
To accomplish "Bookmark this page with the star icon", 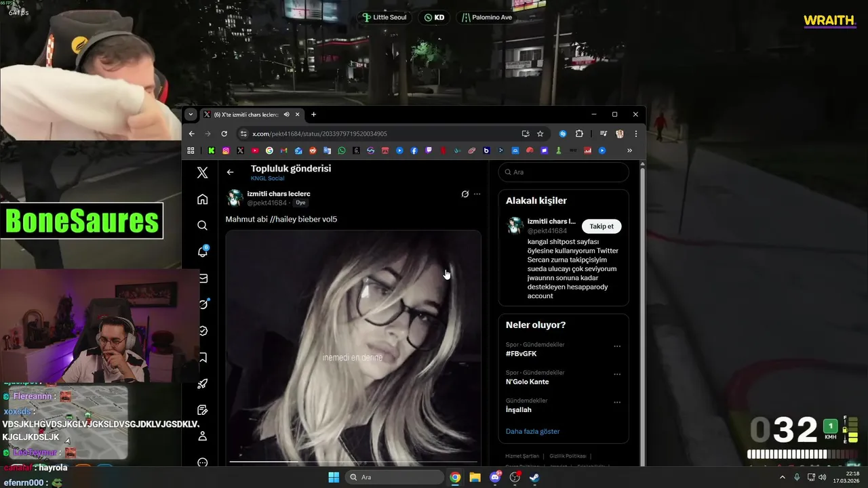I will coord(540,134).
